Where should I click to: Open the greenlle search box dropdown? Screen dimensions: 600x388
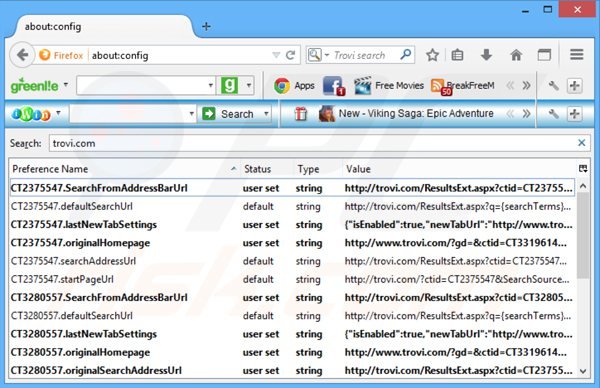click(210, 85)
